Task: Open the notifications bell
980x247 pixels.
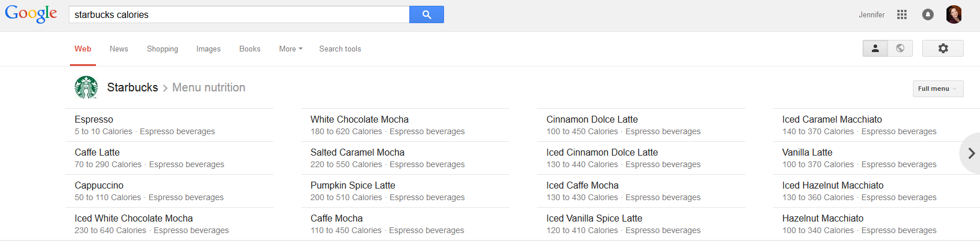Action: coord(927,14)
